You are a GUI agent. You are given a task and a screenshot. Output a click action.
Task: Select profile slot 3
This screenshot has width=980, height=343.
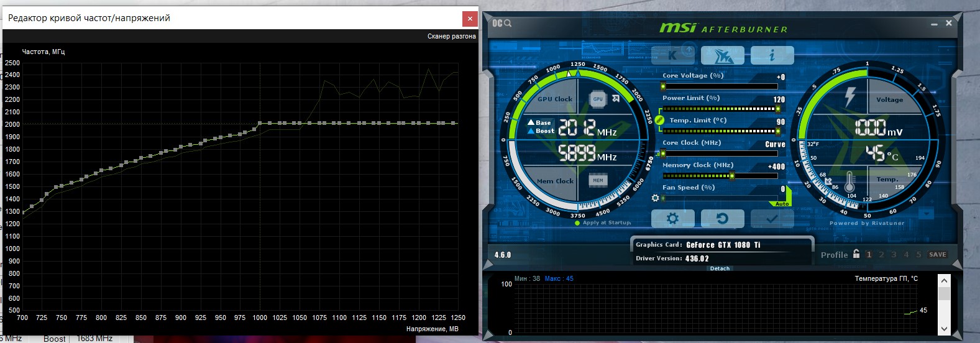tap(894, 254)
